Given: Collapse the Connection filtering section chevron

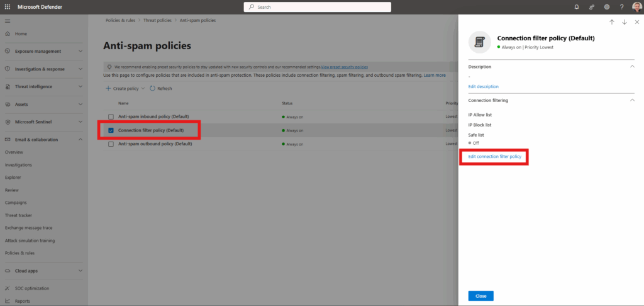Looking at the screenshot, I should pyautogui.click(x=633, y=100).
